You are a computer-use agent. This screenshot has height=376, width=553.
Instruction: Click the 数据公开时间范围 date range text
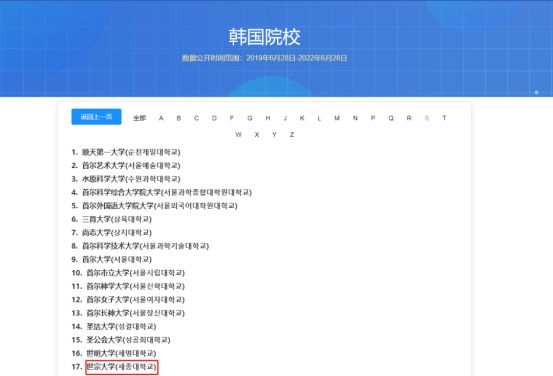(x=265, y=58)
